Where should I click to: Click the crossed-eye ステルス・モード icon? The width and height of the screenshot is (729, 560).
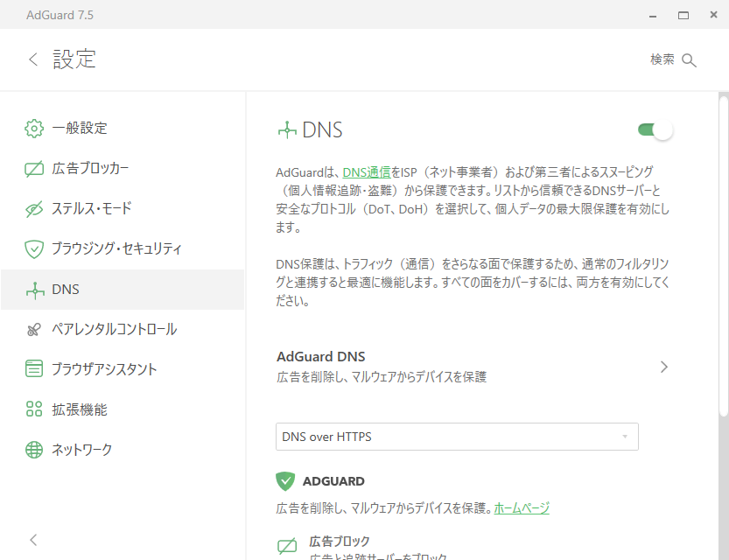(34, 209)
